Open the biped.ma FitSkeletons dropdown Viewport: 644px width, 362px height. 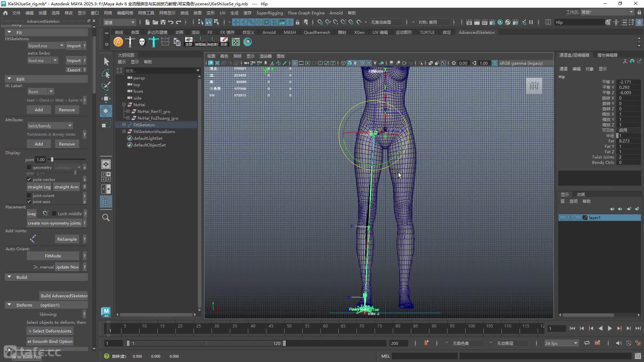pos(46,46)
